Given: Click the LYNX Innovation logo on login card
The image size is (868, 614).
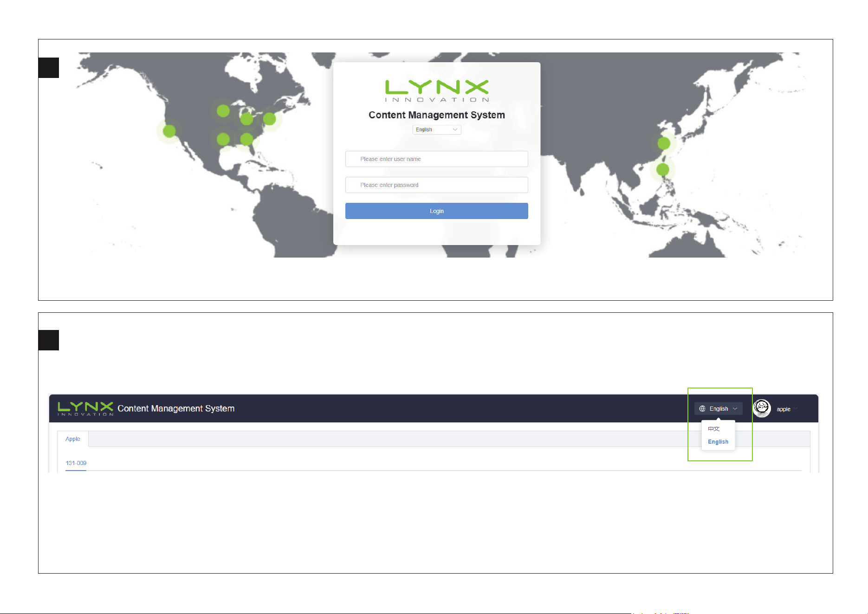Looking at the screenshot, I should coord(437,91).
